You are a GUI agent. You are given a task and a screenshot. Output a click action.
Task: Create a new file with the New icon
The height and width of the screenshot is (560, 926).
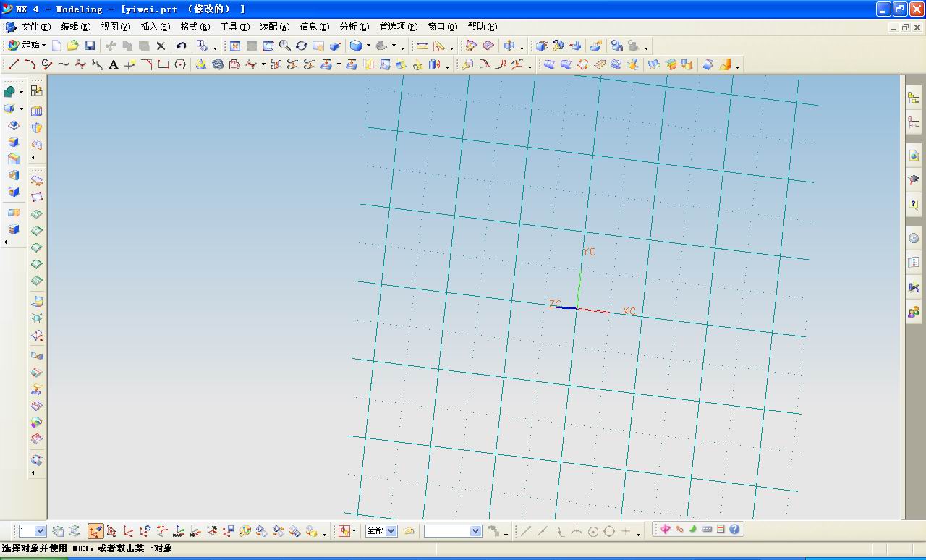point(56,46)
